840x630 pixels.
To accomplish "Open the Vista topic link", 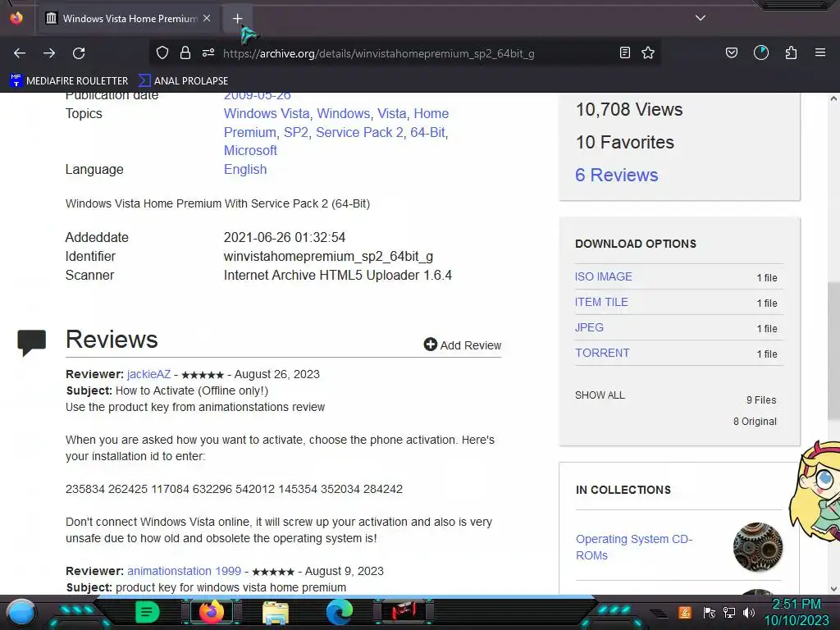I will (x=391, y=113).
